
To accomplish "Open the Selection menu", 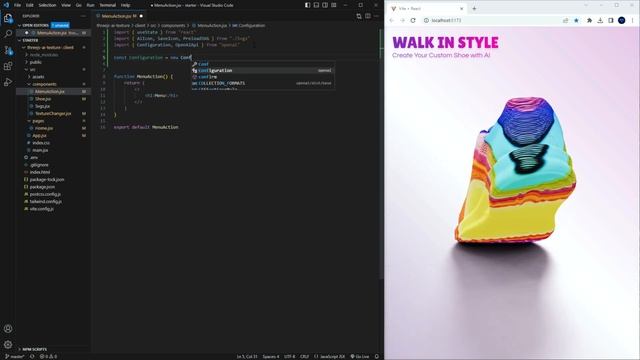I will click(x=47, y=5).
